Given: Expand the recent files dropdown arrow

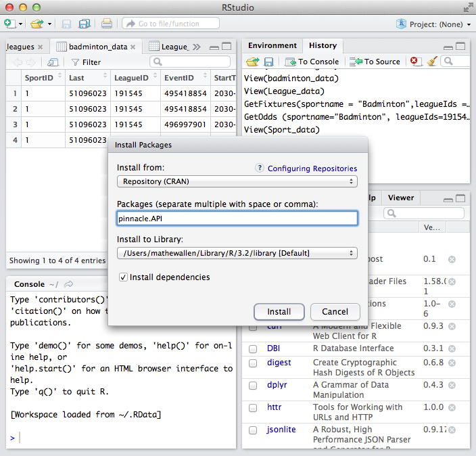Looking at the screenshot, I should (49, 24).
